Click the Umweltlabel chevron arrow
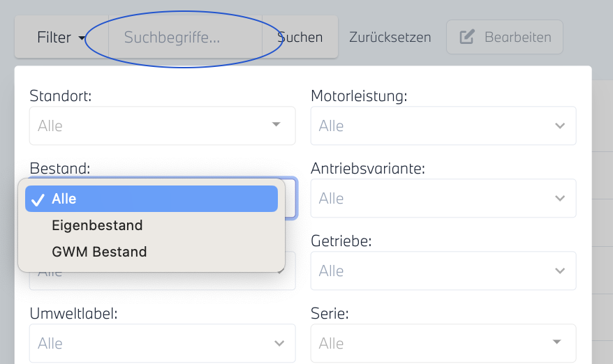 point(279,343)
